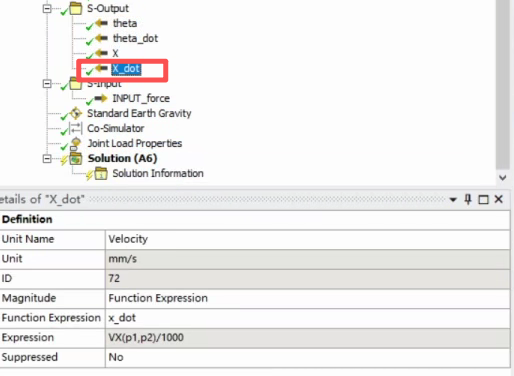Collapse the S-Input folder
The height and width of the screenshot is (376, 514).
pos(47,83)
